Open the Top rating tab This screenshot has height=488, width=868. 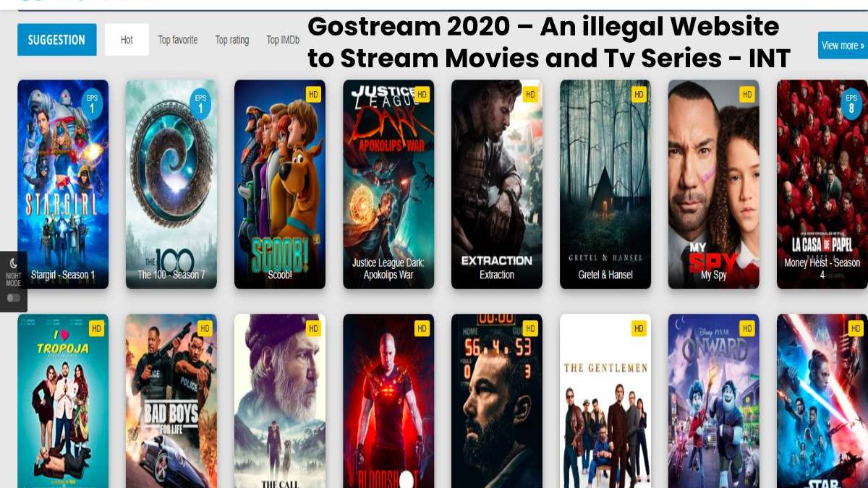pyautogui.click(x=232, y=40)
